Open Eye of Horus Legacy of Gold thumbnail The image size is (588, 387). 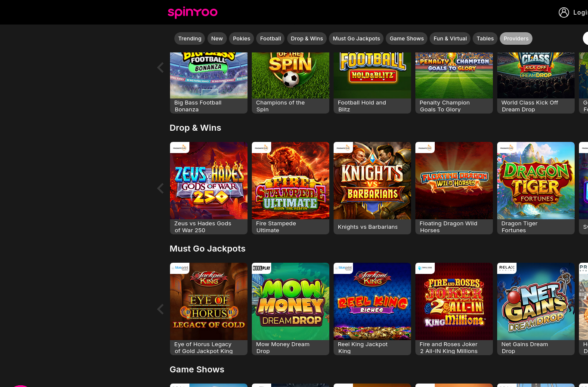pyautogui.click(x=209, y=301)
